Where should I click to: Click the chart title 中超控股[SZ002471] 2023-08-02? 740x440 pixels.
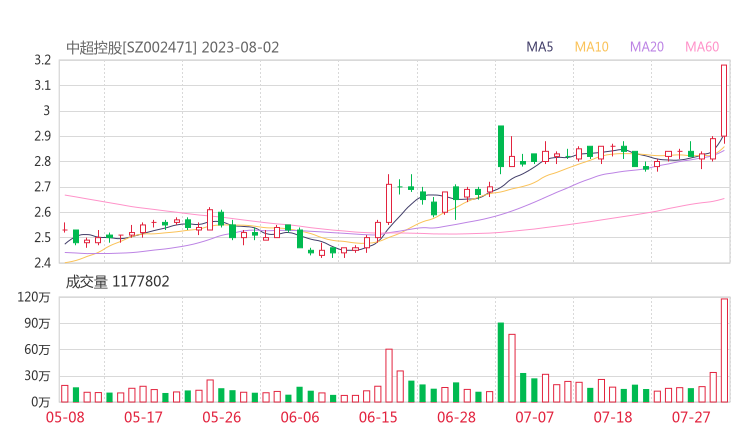coord(173,48)
